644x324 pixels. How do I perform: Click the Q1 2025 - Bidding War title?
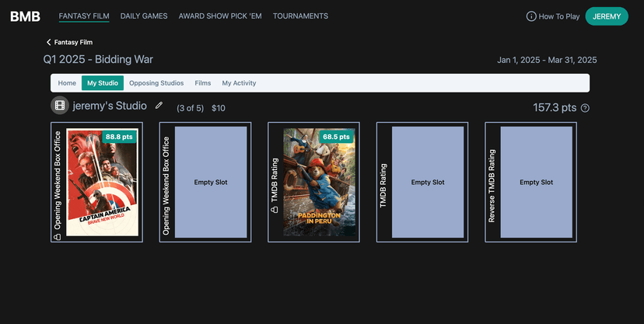pos(98,60)
